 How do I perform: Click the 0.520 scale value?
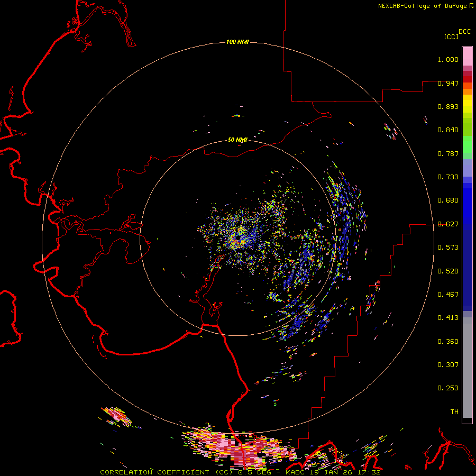pyautogui.click(x=448, y=271)
